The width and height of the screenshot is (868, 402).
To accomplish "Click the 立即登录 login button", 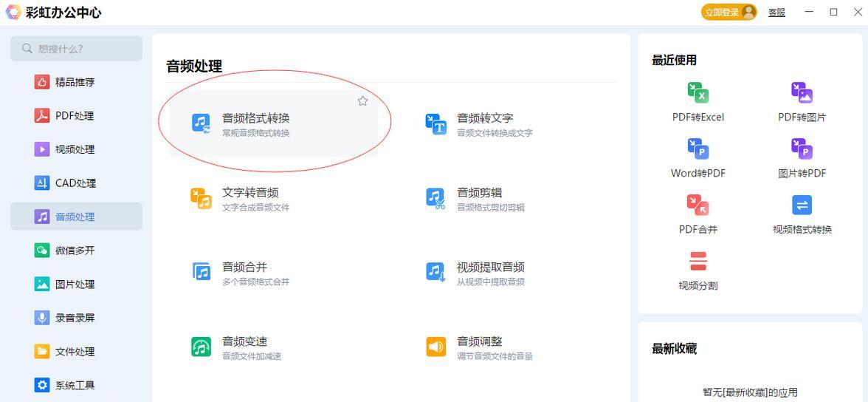I will coord(729,13).
